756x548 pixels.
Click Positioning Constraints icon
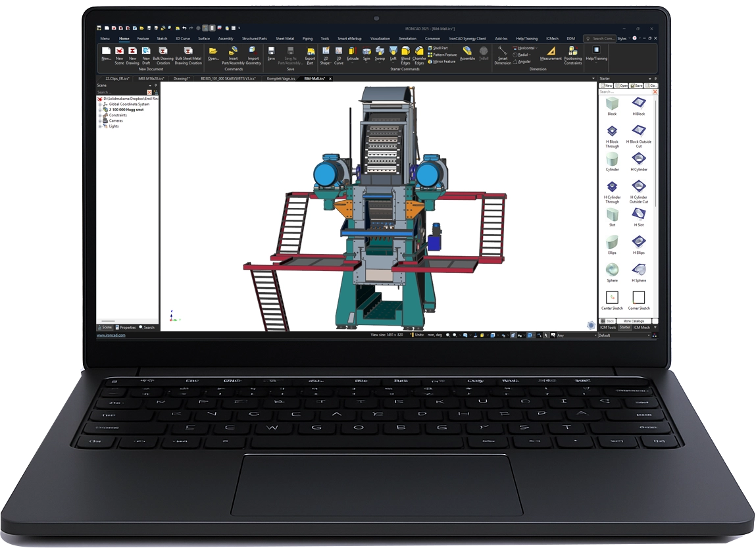(573, 51)
